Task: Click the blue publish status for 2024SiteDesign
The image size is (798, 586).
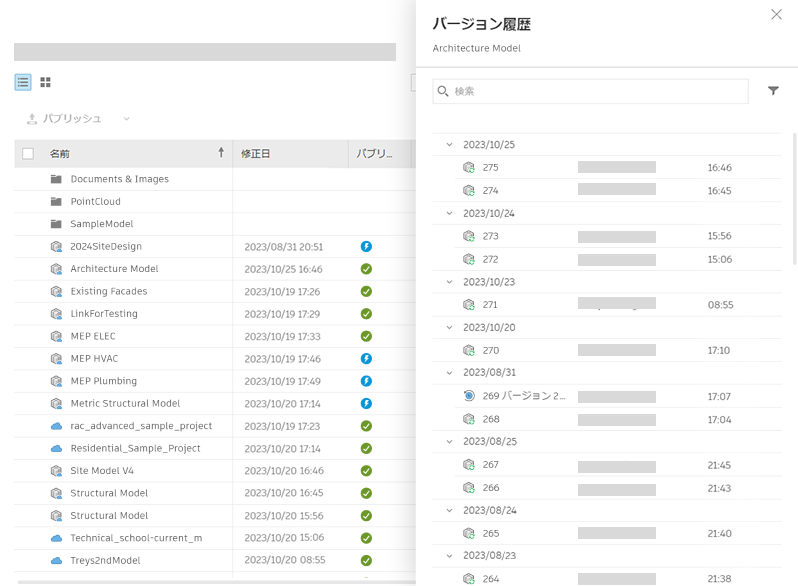Action: 366,246
